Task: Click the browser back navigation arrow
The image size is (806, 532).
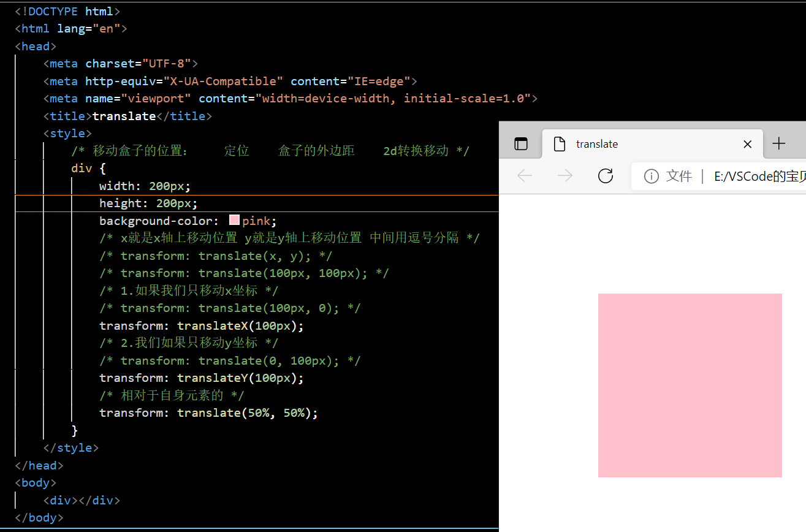Action: point(525,176)
